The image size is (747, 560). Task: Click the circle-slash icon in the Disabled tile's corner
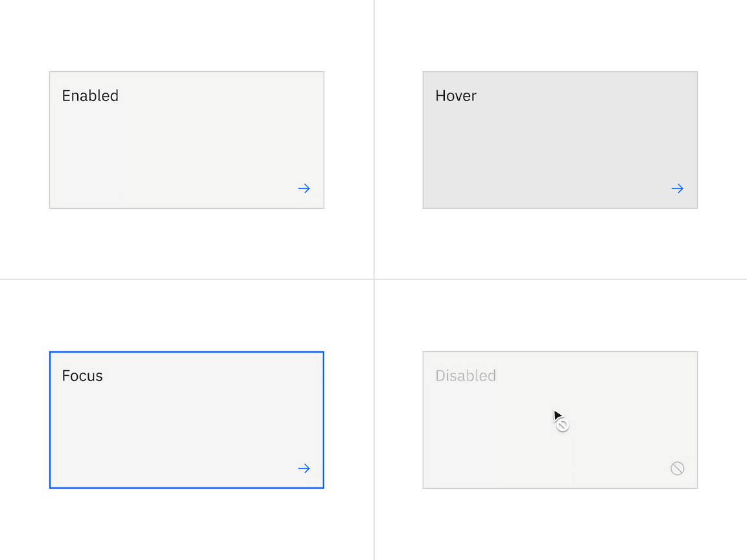pyautogui.click(x=677, y=469)
